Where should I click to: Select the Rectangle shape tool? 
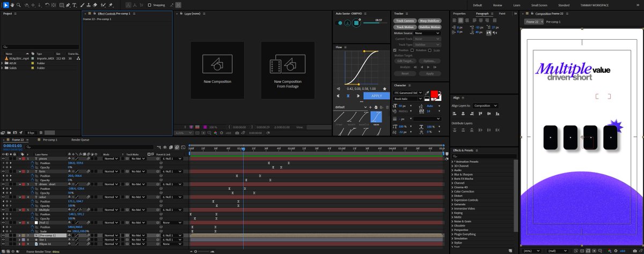(62, 5)
